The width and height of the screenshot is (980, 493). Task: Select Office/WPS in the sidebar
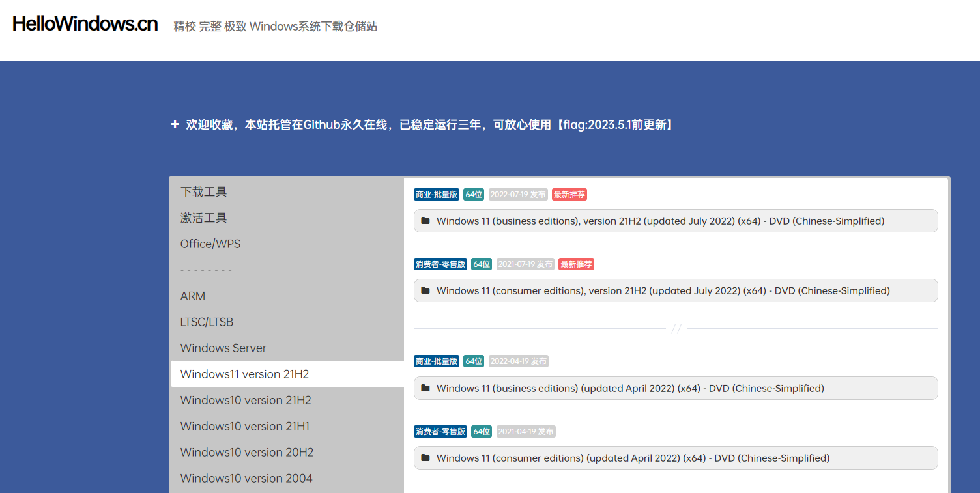tap(287, 244)
